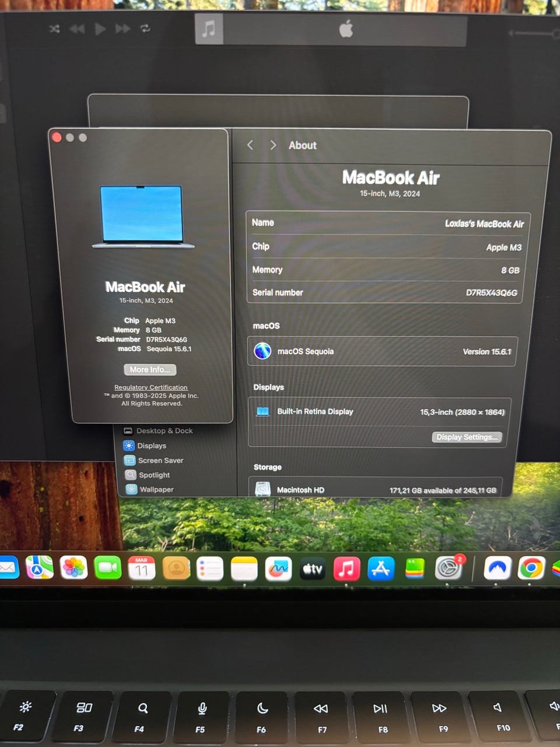Viewport: 560px width, 747px height.
Task: Open Photos from the Dock
Action: pos(73,567)
